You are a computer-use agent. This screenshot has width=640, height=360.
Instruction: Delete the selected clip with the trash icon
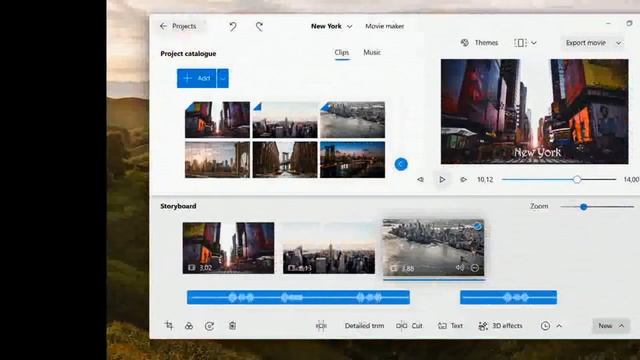click(x=232, y=326)
